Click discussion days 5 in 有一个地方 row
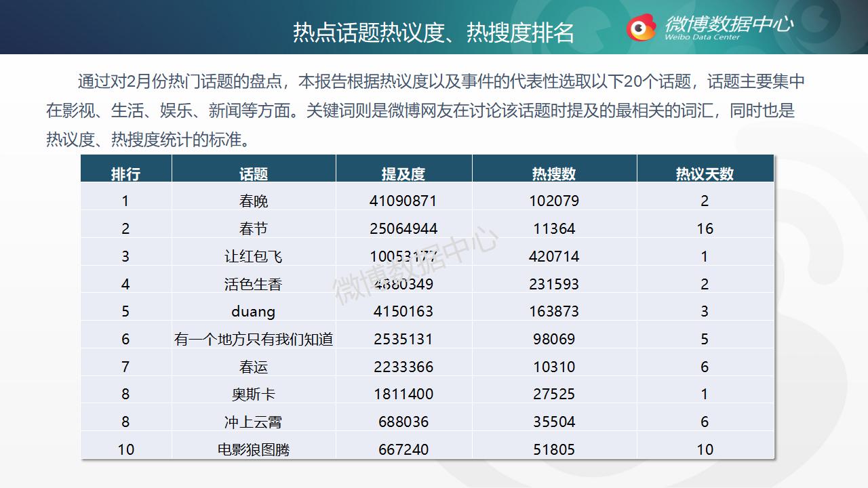868x488 pixels. (x=705, y=340)
